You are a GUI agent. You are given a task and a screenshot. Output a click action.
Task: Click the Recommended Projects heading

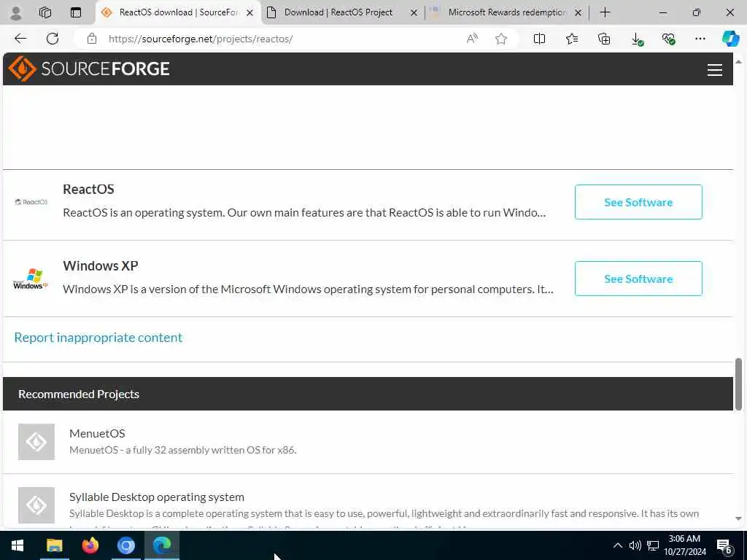[x=79, y=394]
